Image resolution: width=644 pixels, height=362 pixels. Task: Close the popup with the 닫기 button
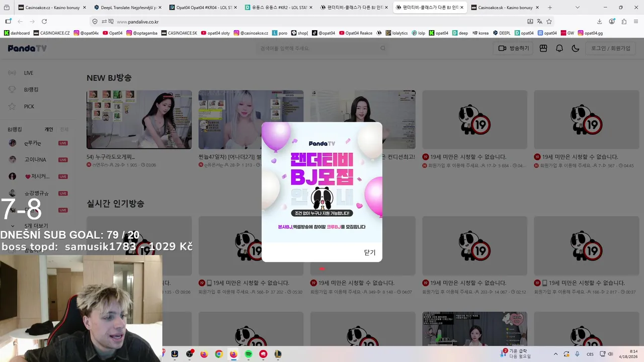[x=370, y=252]
